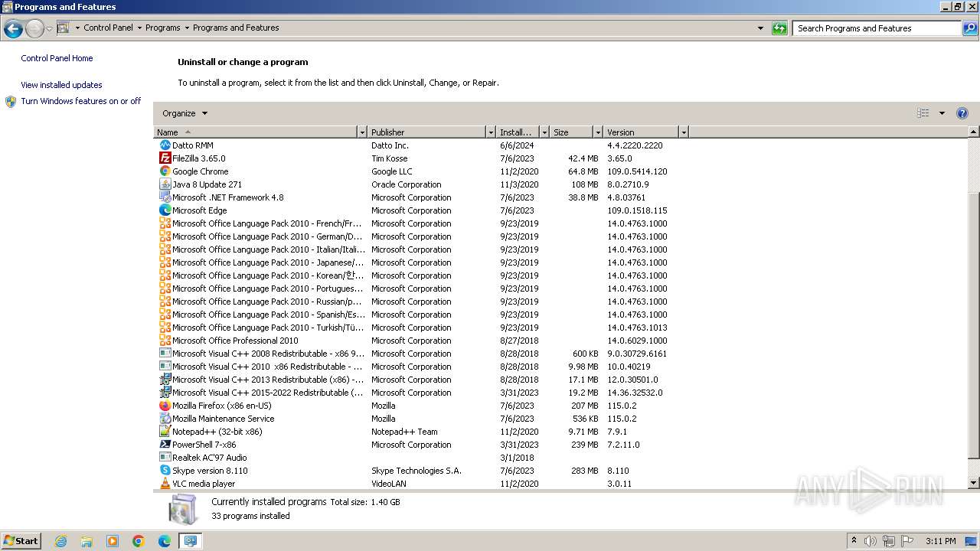The height and width of the screenshot is (551, 980).
Task: Click the Control Panel breadcrumb
Action: coord(108,28)
